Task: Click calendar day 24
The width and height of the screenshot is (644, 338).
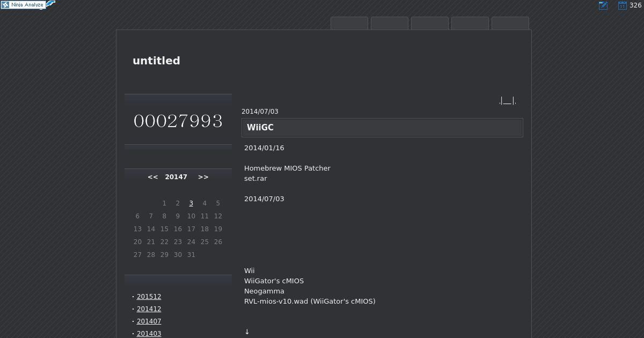Action: tap(191, 242)
